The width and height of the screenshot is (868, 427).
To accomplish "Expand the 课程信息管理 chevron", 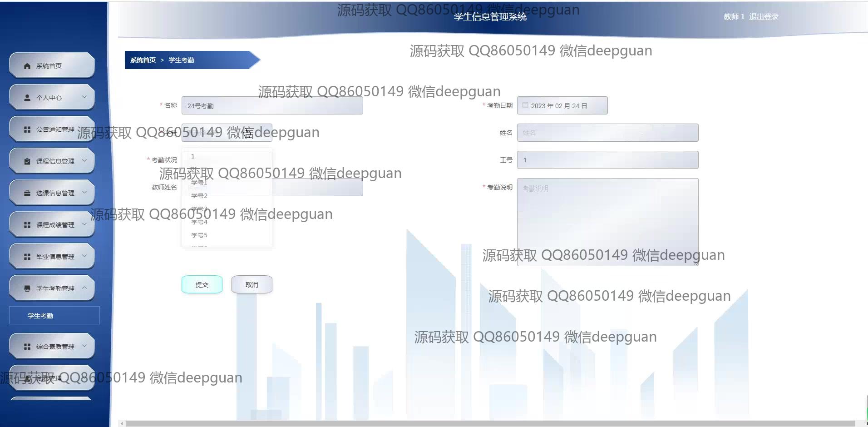I will 84,160.
